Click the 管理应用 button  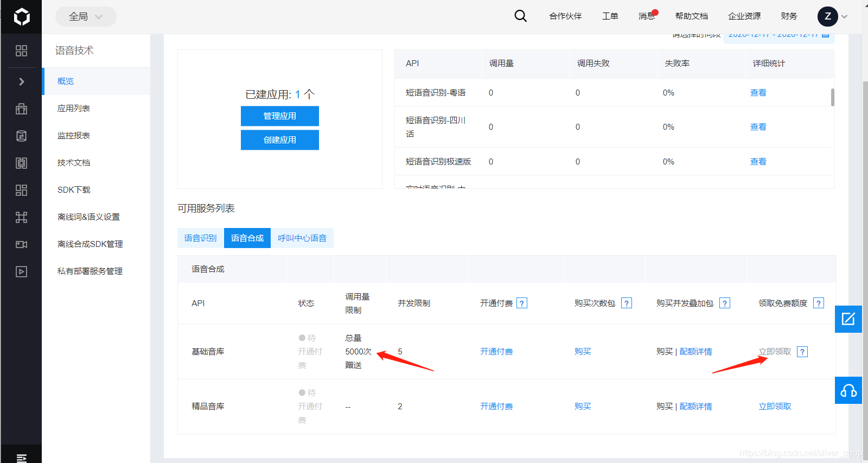coord(280,116)
